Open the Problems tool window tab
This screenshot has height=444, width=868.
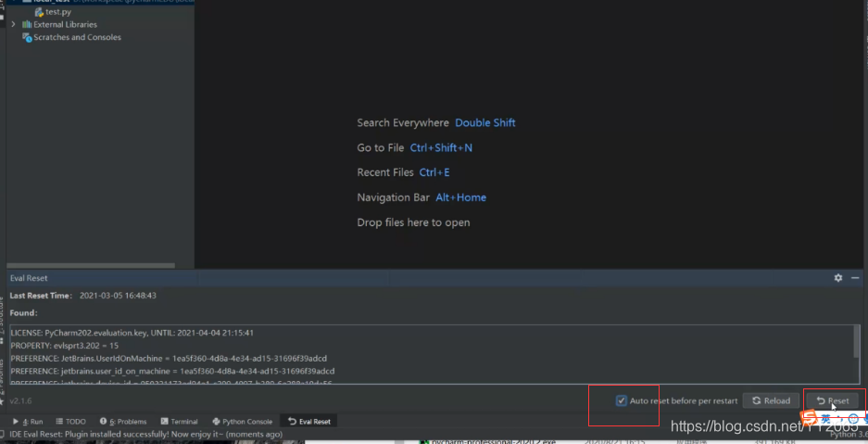123,422
